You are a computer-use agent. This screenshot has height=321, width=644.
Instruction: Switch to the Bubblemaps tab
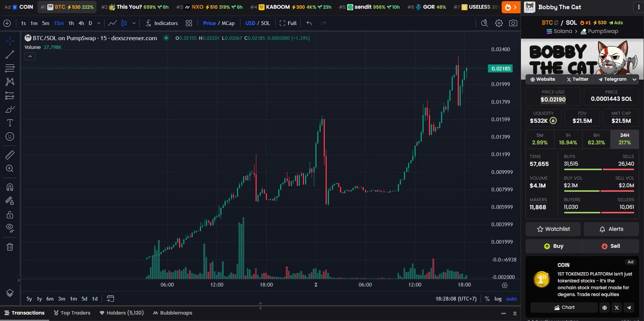[172, 312]
